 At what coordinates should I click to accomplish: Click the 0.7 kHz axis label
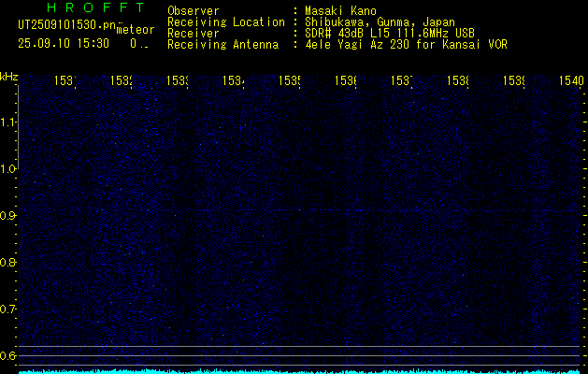[x=8, y=309]
